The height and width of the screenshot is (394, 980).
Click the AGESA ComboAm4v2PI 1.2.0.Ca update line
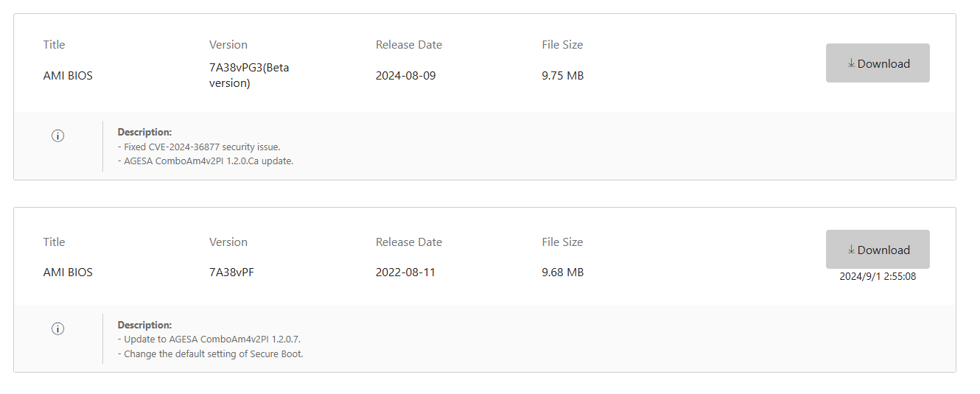tap(206, 161)
